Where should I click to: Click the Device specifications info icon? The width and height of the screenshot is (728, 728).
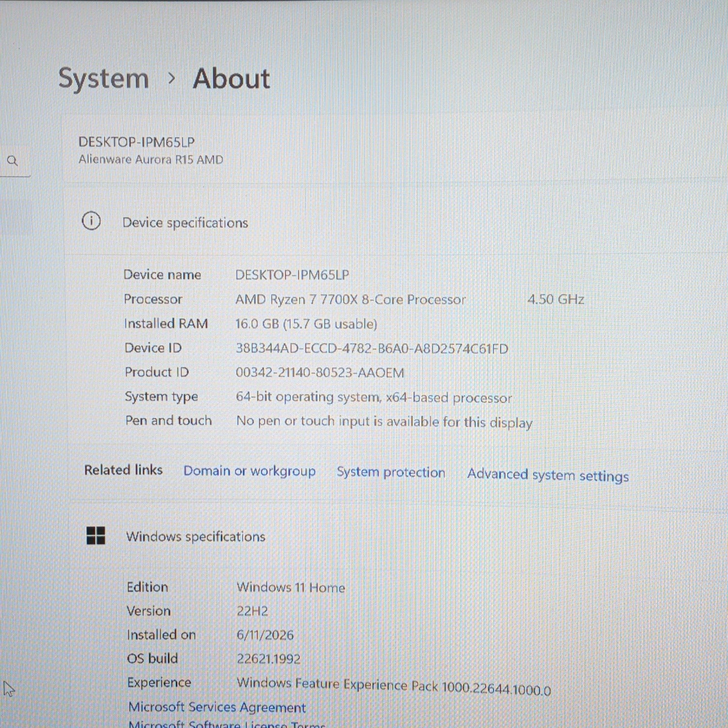tap(91, 221)
